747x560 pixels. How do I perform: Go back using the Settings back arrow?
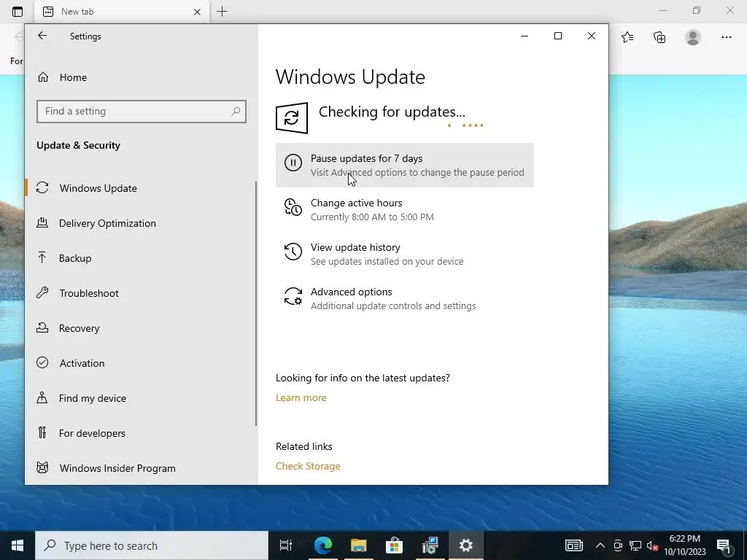[42, 36]
